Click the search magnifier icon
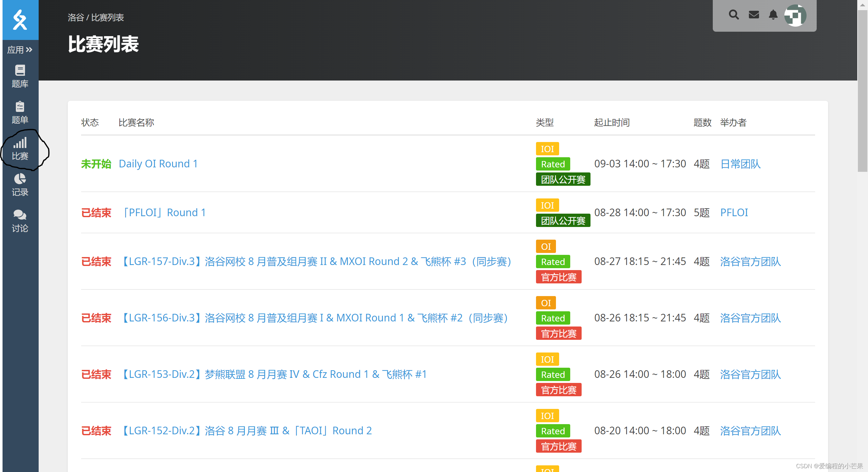 [x=734, y=15]
